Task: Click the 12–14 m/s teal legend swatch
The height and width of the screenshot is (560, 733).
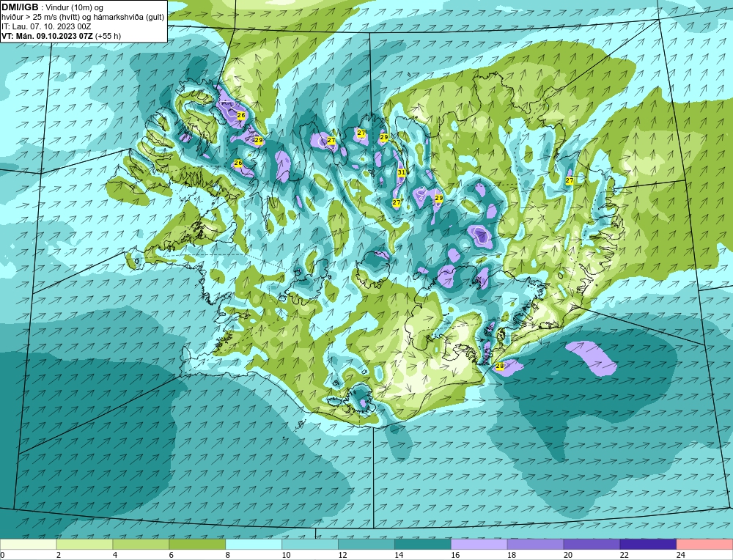Action: [366, 544]
